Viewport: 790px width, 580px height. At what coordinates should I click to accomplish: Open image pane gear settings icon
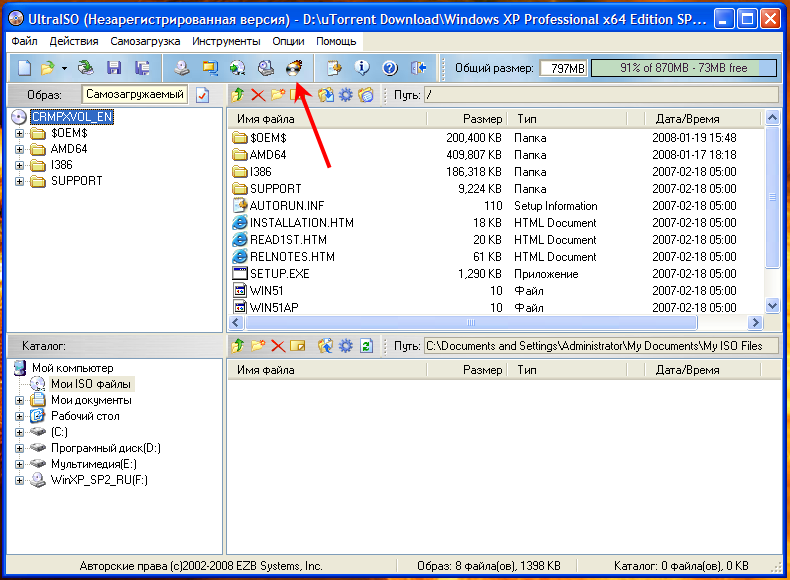[x=346, y=95]
